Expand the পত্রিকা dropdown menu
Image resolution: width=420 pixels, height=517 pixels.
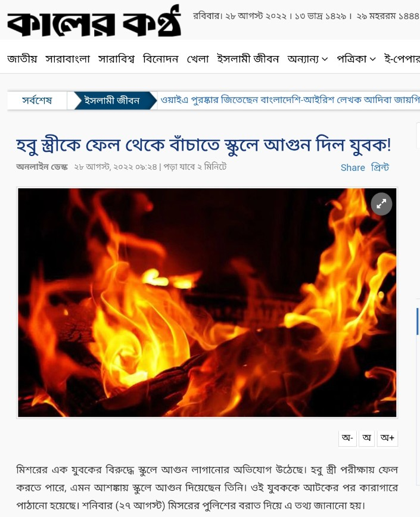(x=356, y=59)
